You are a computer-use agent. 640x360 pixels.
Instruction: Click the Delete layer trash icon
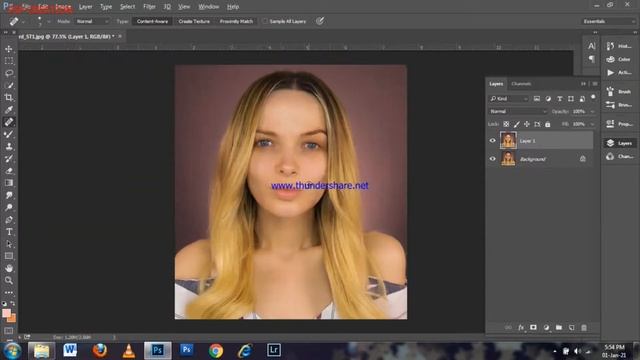point(584,327)
